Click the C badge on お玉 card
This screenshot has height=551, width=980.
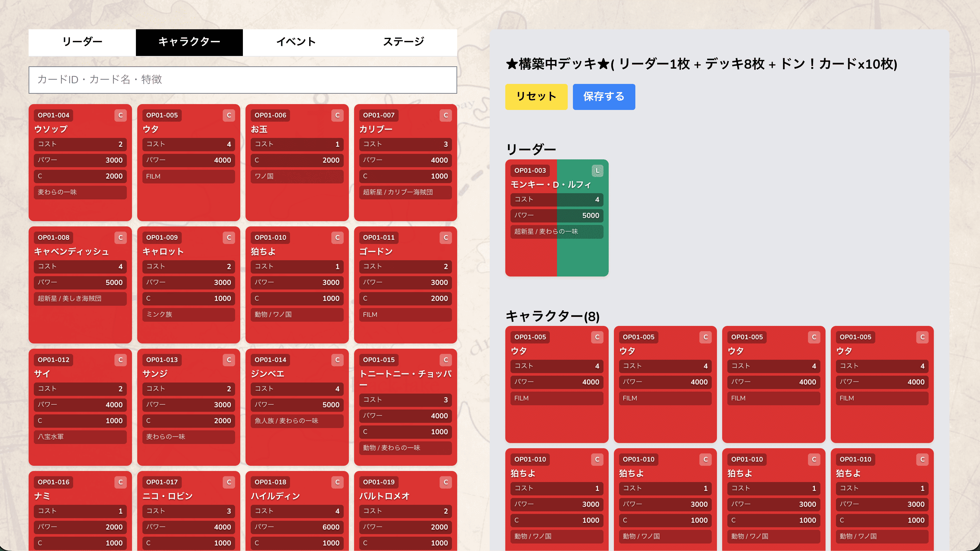click(337, 115)
